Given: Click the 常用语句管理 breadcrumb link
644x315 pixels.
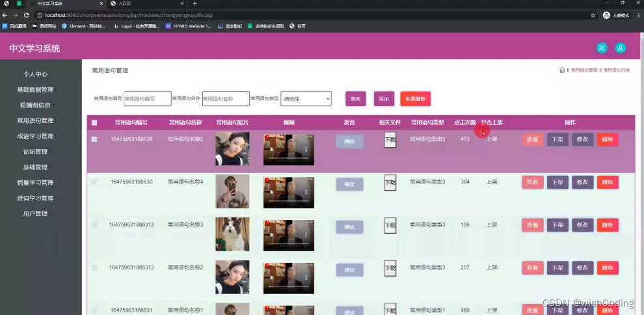Looking at the screenshot, I should 584,70.
